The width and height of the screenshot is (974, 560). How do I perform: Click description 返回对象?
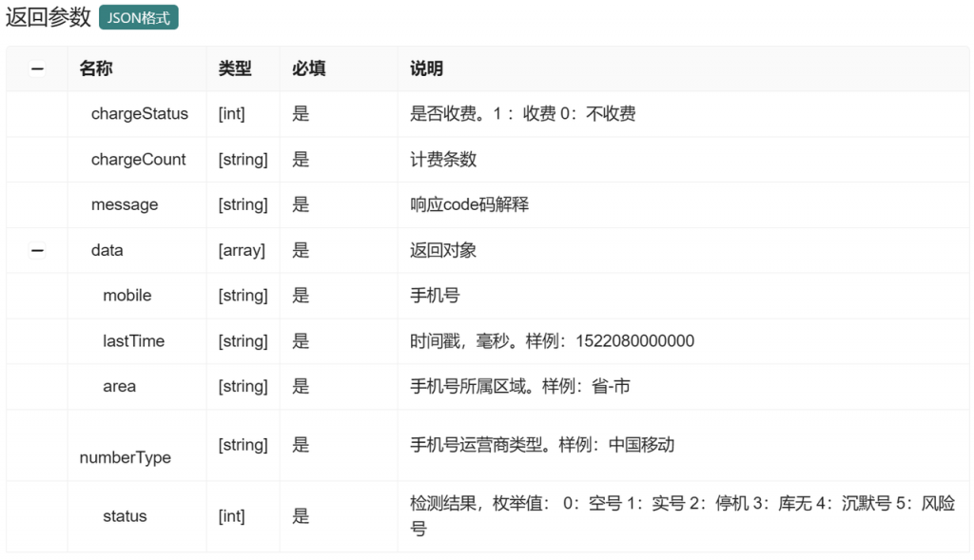[x=443, y=250]
